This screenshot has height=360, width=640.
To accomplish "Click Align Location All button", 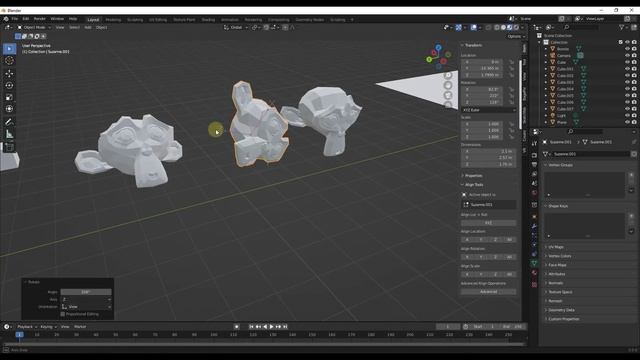I will point(509,240).
